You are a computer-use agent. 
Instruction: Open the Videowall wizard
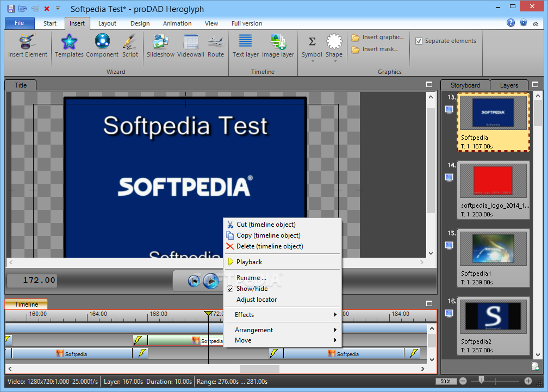pyautogui.click(x=190, y=45)
